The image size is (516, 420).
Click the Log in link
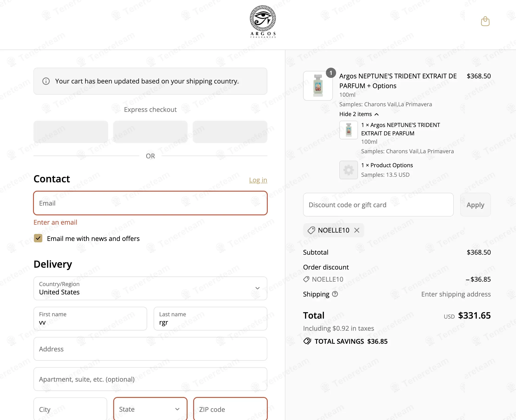[258, 180]
